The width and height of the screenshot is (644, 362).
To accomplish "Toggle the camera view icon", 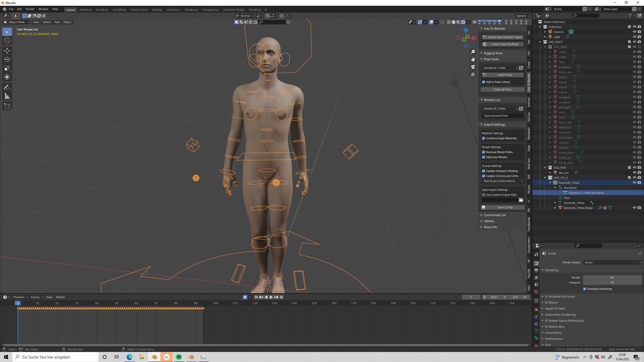I will (473, 67).
